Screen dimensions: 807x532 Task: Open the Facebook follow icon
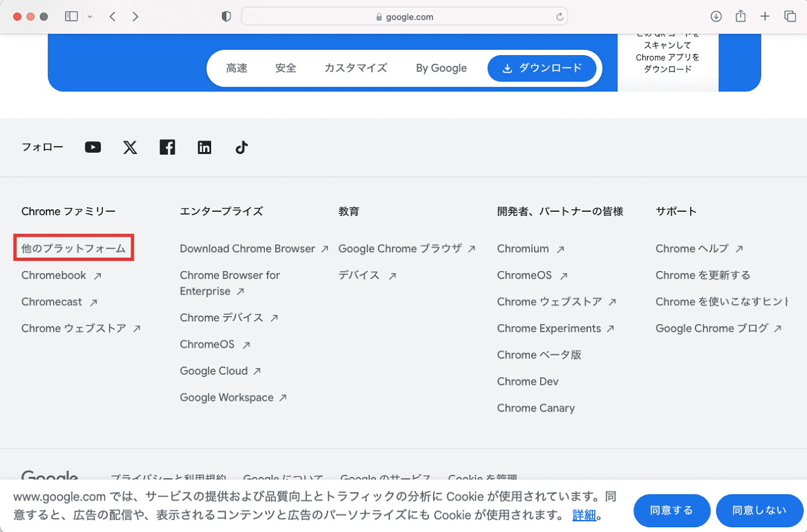coord(167,147)
